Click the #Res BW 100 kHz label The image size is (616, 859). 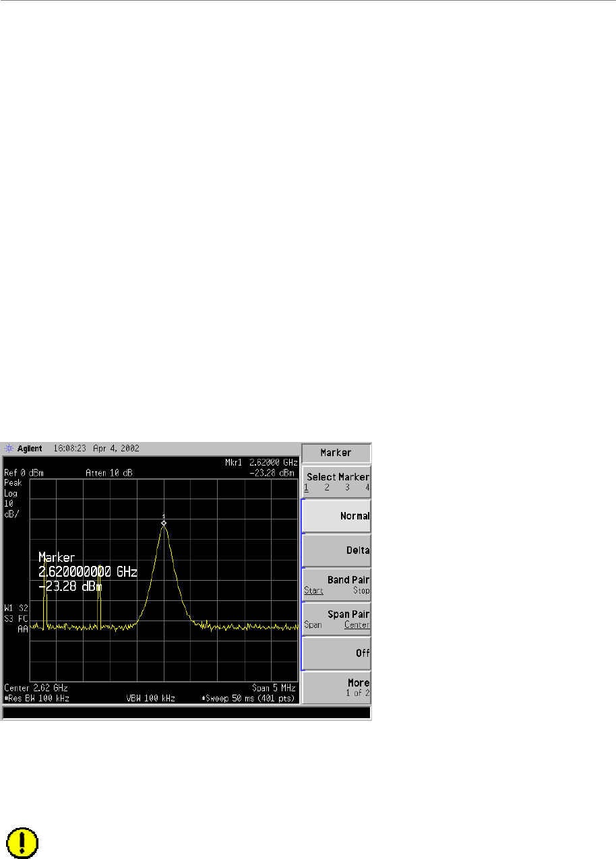[36, 699]
